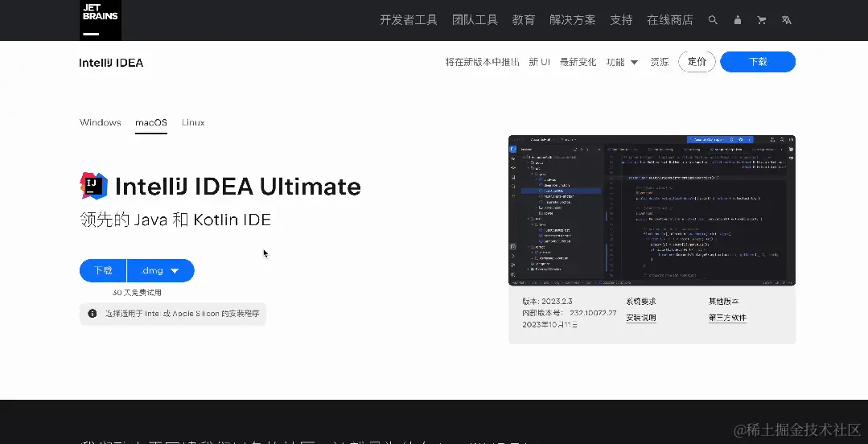Click the info icon in installer note
This screenshot has width=868, height=444.
(x=93, y=314)
